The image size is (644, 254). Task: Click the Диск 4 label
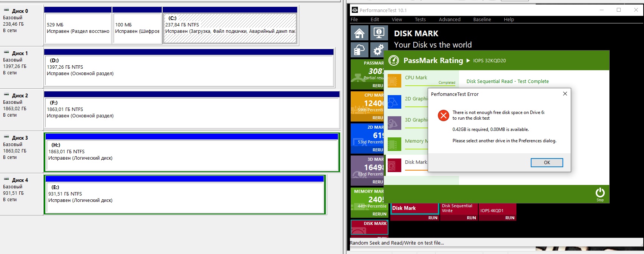(20, 180)
